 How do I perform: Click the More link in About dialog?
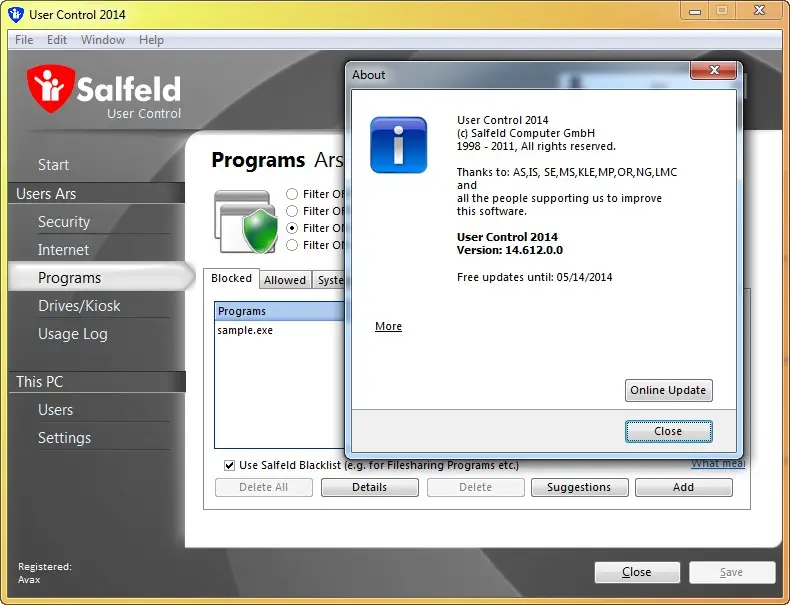[388, 326]
